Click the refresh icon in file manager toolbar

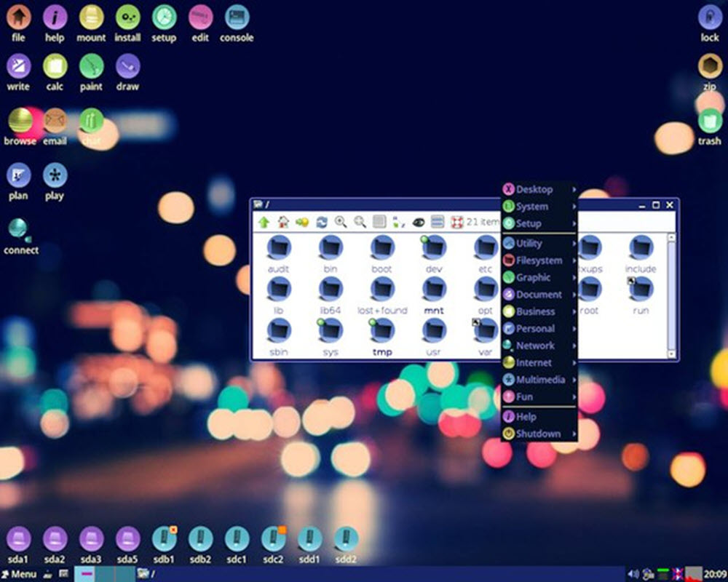pos(321,222)
